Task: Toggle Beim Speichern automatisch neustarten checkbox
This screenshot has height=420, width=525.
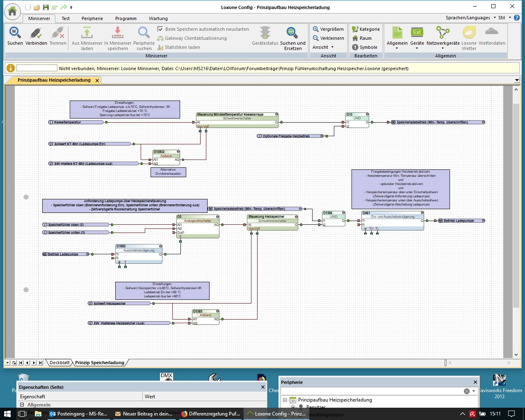Action: 160,29
